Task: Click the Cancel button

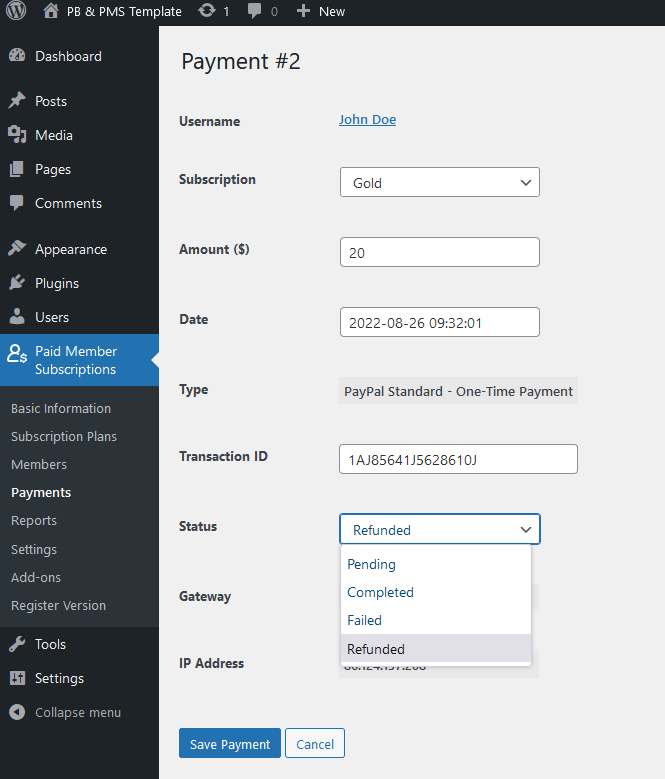Action: [314, 744]
